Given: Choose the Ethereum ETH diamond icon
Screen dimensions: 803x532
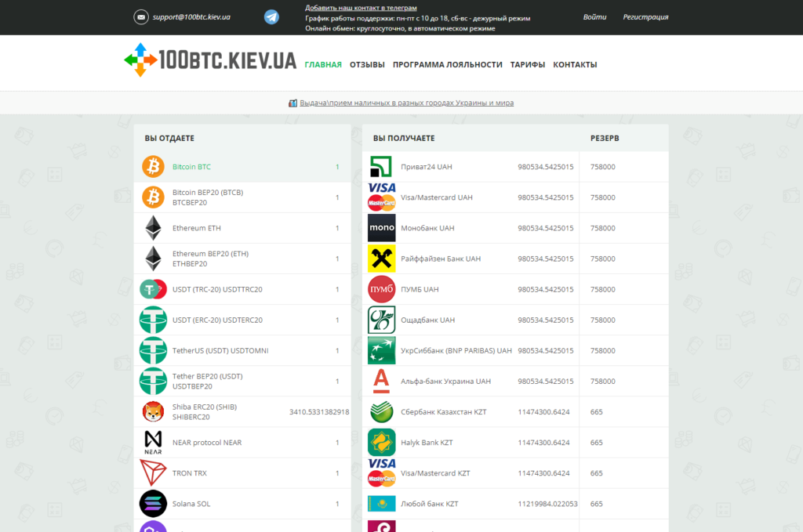Looking at the screenshot, I should pos(153,228).
